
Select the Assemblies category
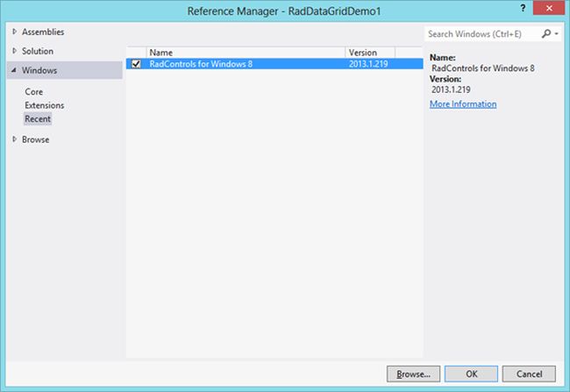tap(43, 32)
